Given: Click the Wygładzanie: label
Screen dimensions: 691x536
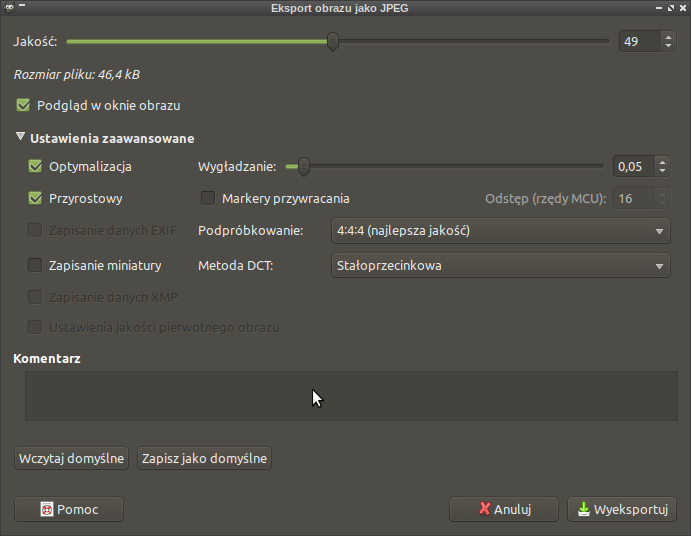Looking at the screenshot, I should tap(237, 167).
